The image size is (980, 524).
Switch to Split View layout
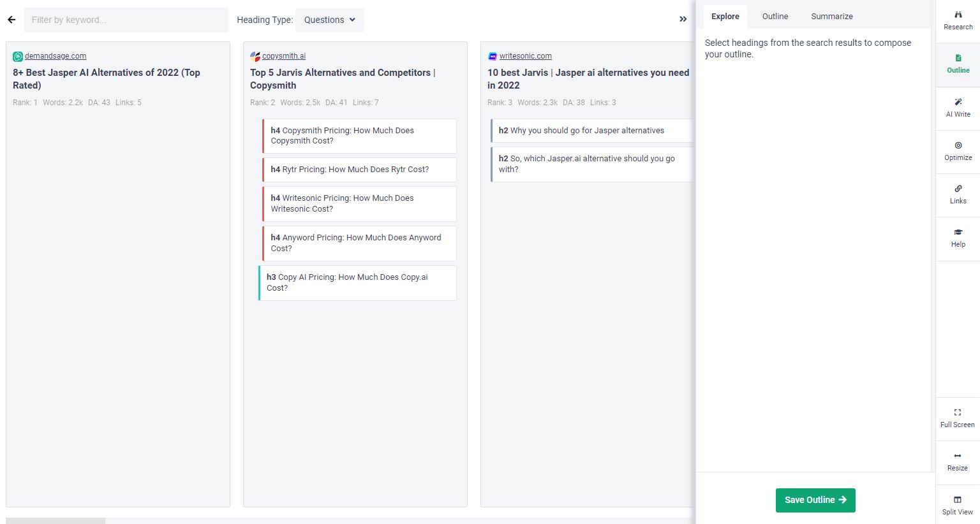958,505
